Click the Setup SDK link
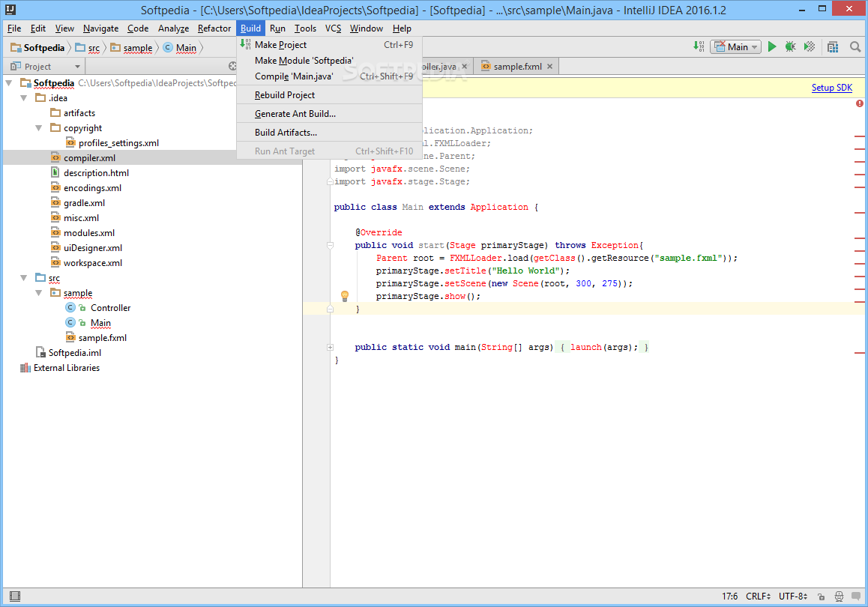 coord(831,88)
